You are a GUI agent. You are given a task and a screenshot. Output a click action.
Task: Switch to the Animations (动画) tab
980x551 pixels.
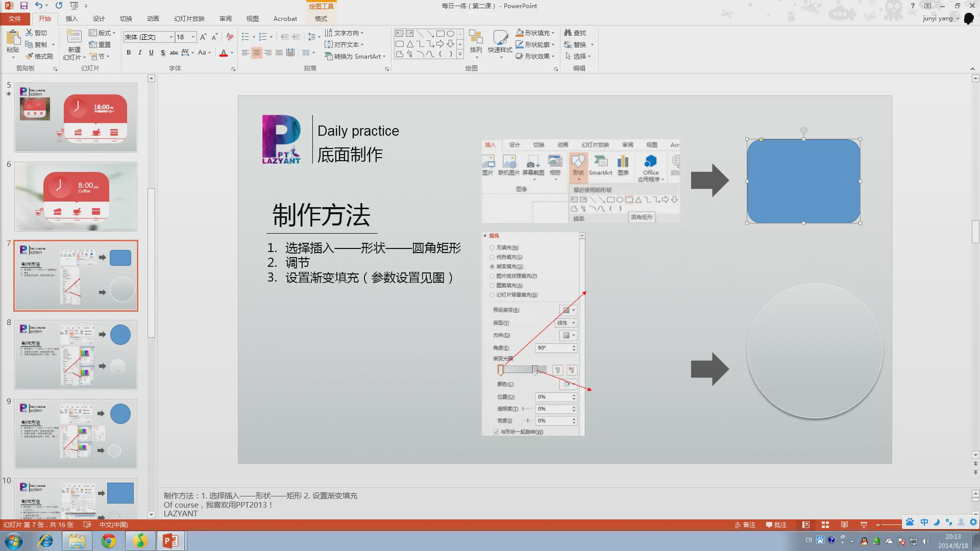(153, 18)
